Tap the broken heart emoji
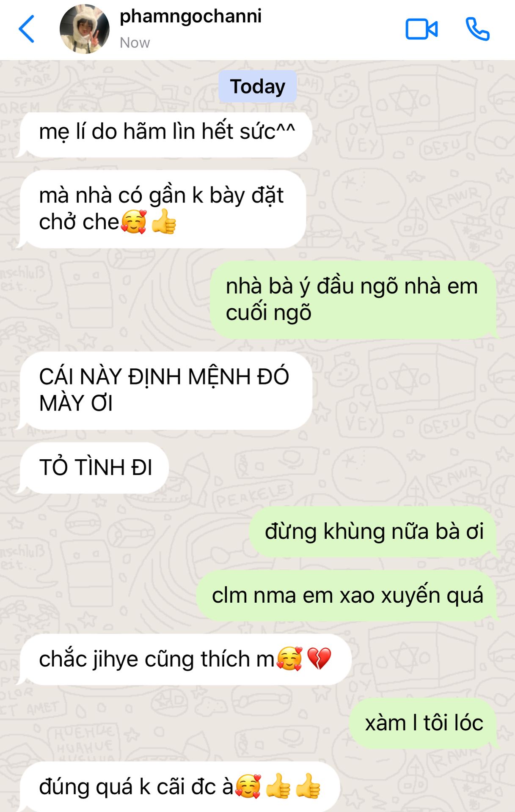This screenshot has height=812, width=515. (x=319, y=658)
